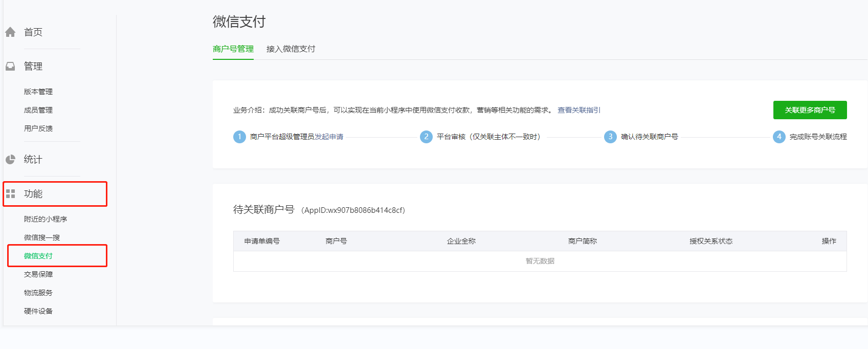
Task: Click the step 1 circle icon
Action: (239, 137)
